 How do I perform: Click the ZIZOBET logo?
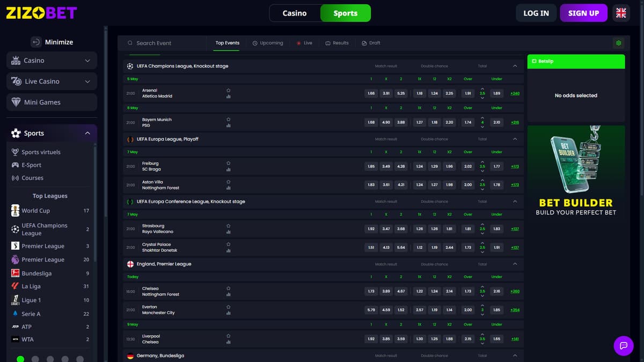coord(41,13)
